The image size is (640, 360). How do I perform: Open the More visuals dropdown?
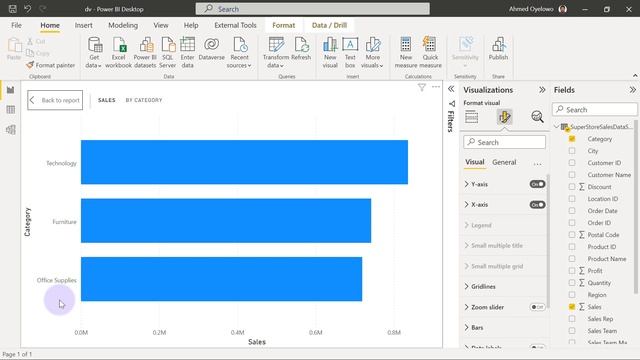(x=372, y=52)
